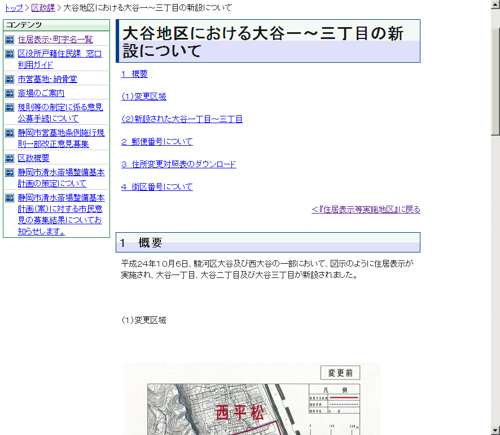500x435 pixels.
Task: Return via 住居表示等実施地区に戻る link
Action: pyautogui.click(x=366, y=210)
